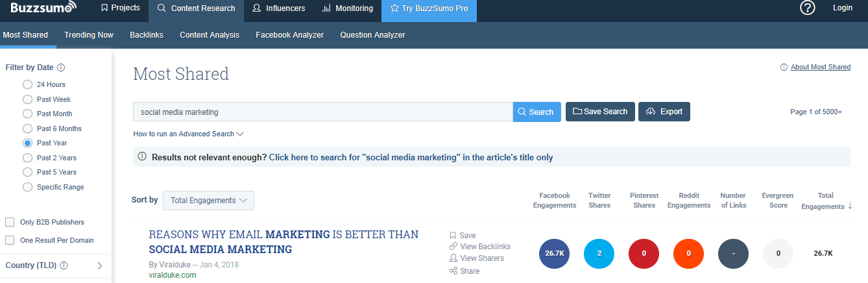
Task: Open the Influencers menu
Action: (278, 8)
